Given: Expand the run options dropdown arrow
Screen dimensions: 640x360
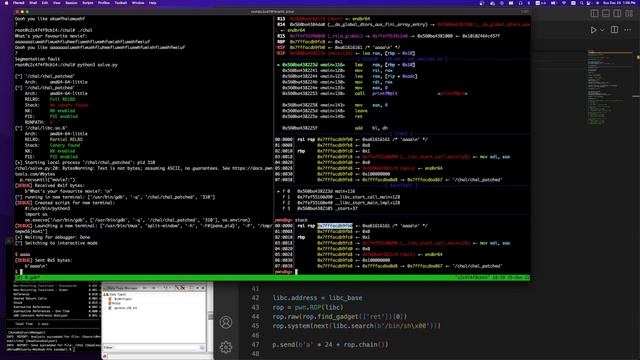Looking at the screenshot, I should coord(602,30).
